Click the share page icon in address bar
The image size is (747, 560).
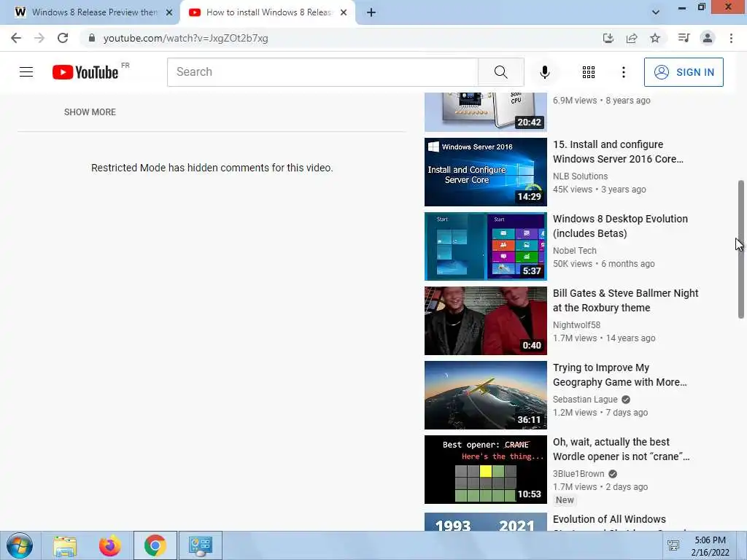pos(632,38)
